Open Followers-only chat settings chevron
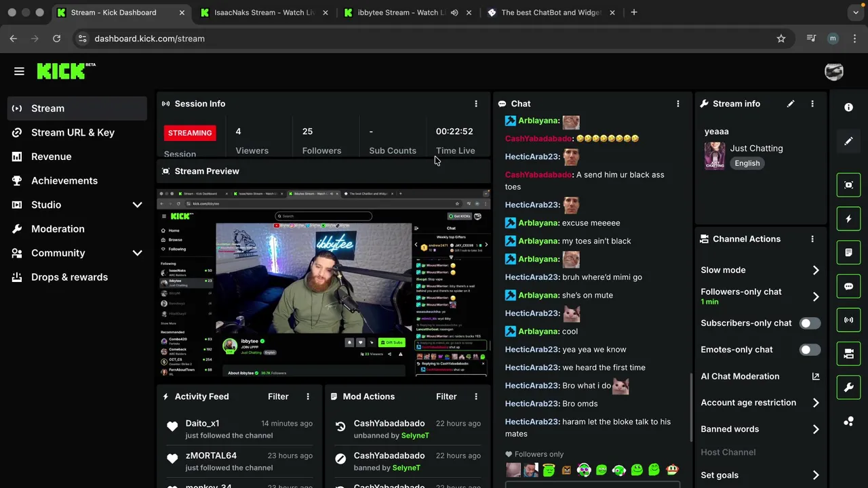Viewport: 868px width, 488px height. (x=816, y=297)
